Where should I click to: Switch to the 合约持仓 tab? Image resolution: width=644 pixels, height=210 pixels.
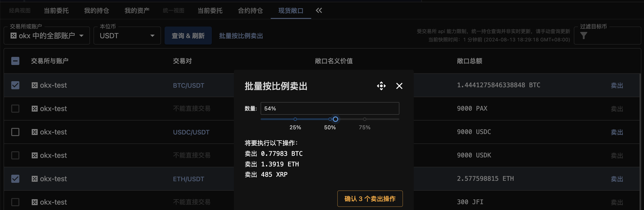pos(250,11)
